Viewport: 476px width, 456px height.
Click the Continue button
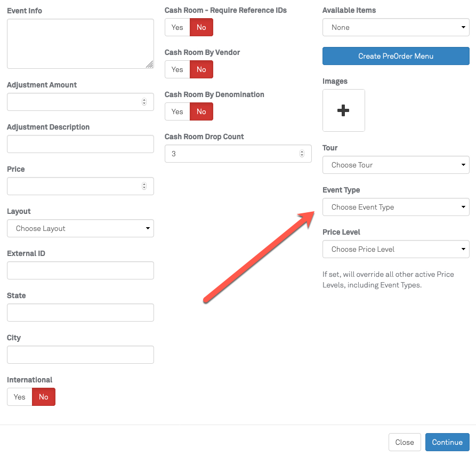click(447, 442)
